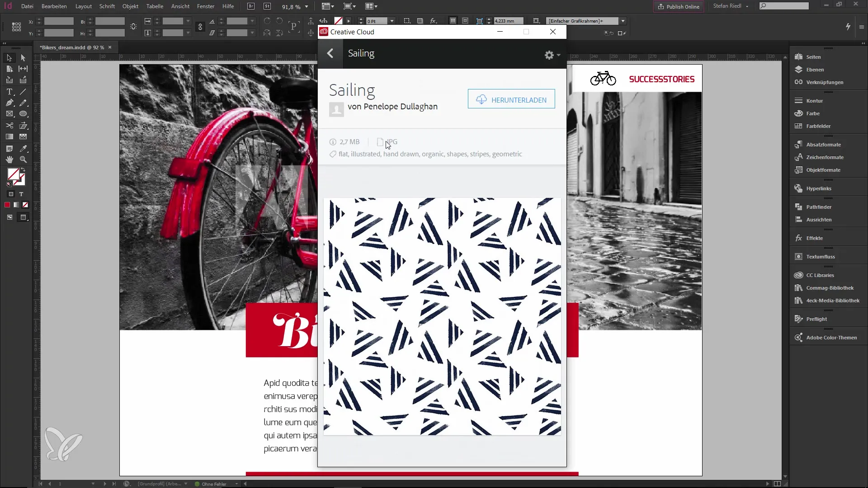Click the reference point locator grid

pyautogui.click(x=16, y=27)
